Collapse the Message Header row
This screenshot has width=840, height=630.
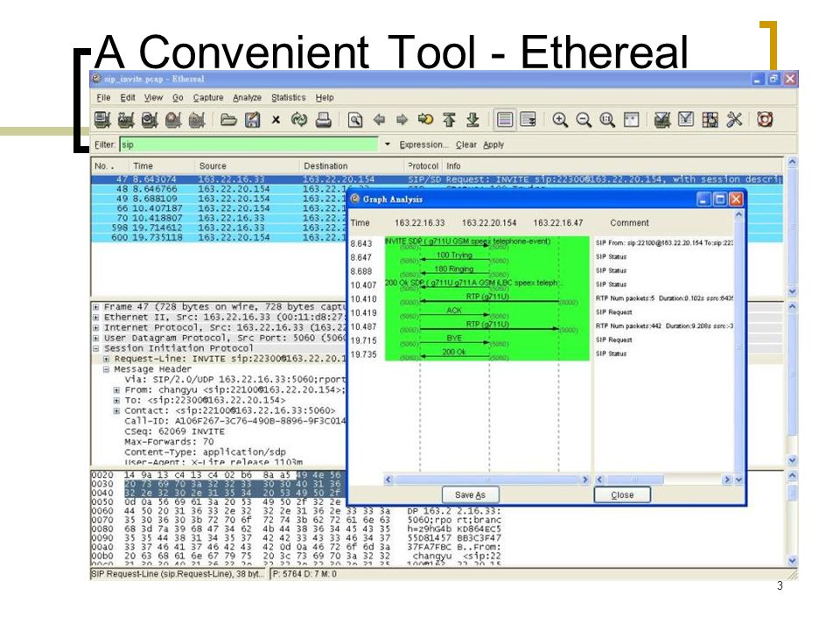[106, 369]
